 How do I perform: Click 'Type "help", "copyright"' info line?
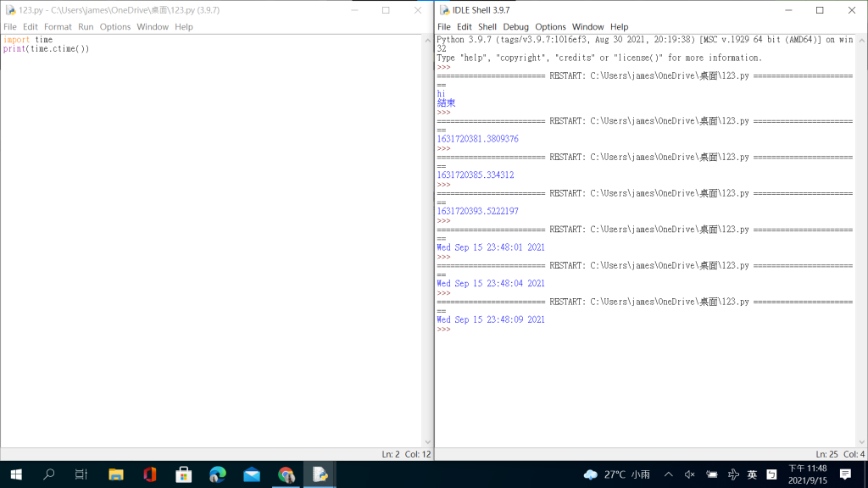click(x=599, y=58)
